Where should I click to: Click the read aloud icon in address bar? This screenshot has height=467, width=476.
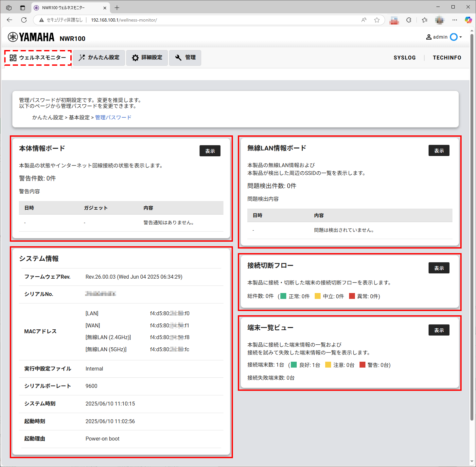(x=364, y=20)
